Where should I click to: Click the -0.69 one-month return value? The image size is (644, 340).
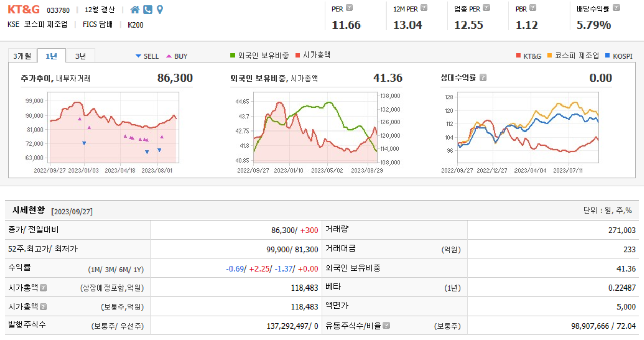click(x=235, y=269)
